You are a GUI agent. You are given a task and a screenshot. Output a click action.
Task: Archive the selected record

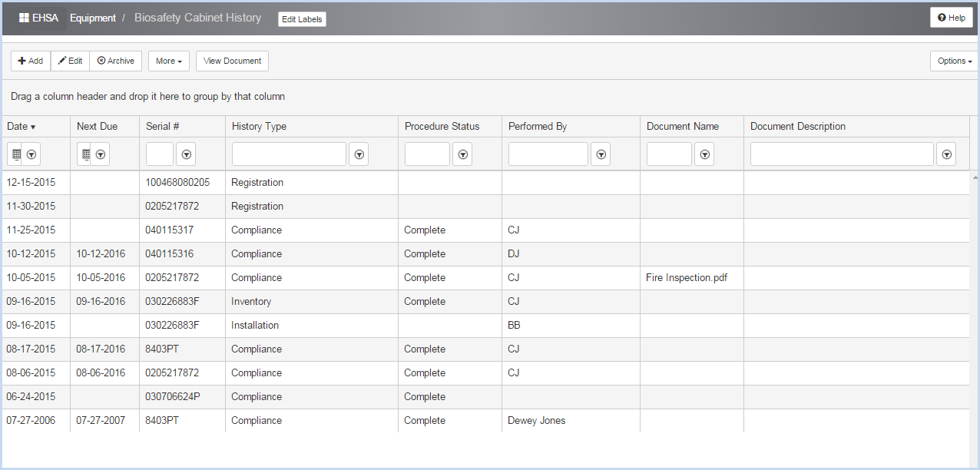[116, 61]
